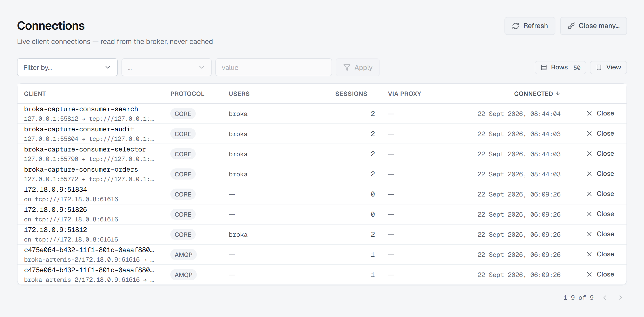Viewport: 644px width, 317px height.
Task: Close the broka-capture-consumer-audit connection
Action: point(601,133)
